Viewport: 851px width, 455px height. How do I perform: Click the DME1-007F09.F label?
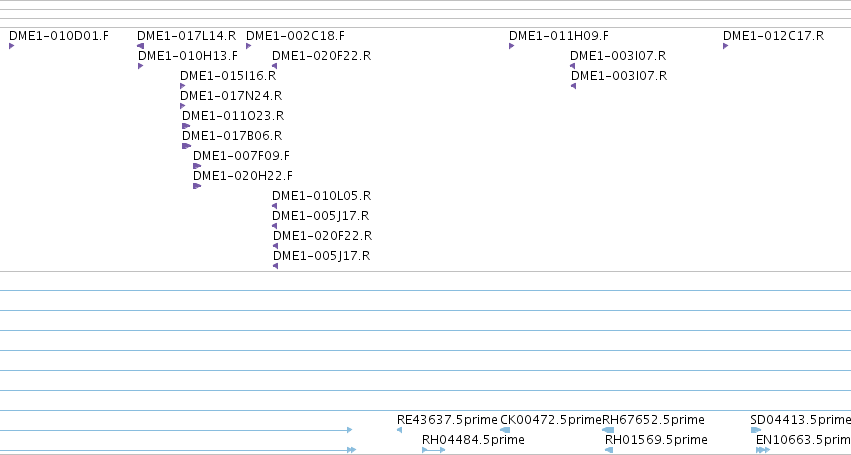[x=241, y=156]
